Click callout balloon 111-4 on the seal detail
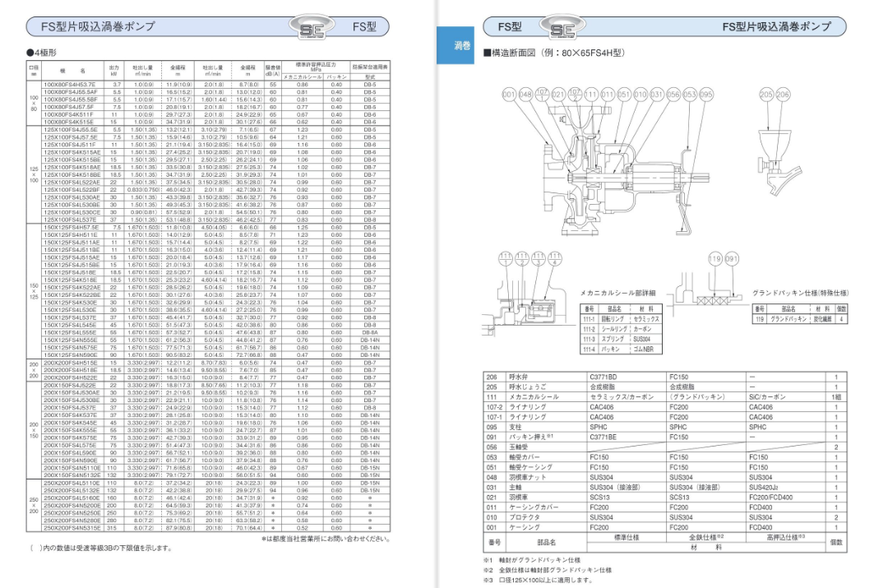The height and width of the screenshot is (588, 874). (555, 258)
